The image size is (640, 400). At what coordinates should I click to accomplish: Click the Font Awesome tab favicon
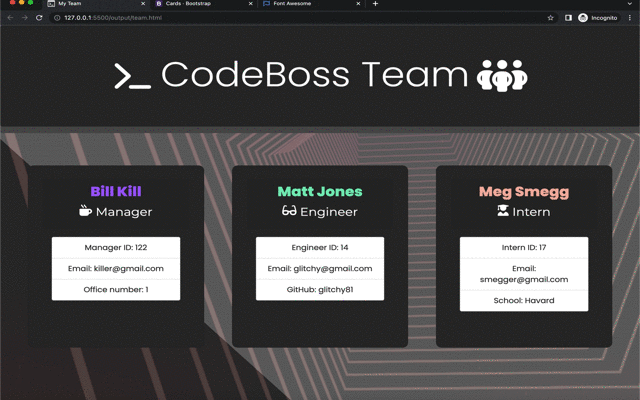267,4
